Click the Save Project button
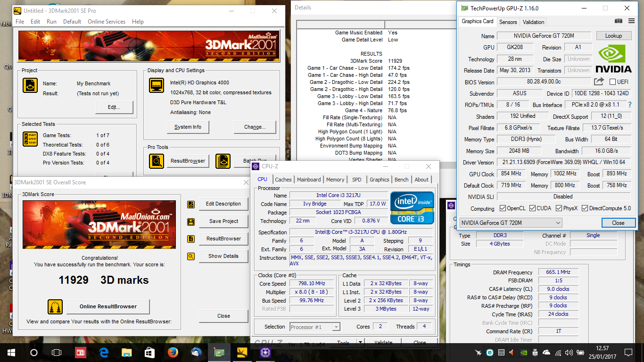Screen dimensions: 644x362 coord(223,221)
